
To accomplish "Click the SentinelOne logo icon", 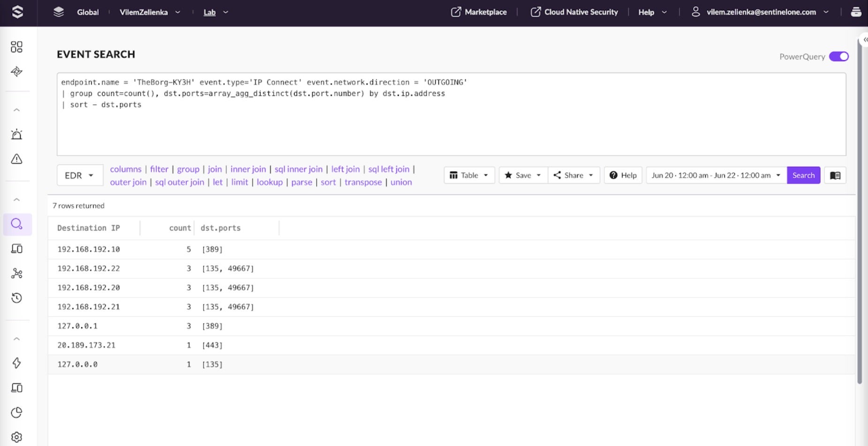I will (x=17, y=12).
